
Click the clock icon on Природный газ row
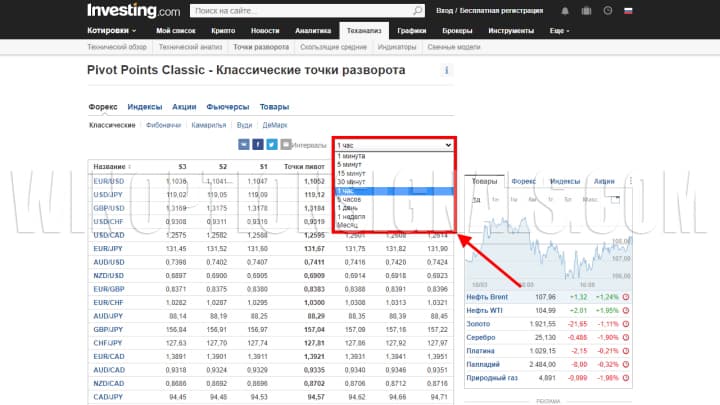click(626, 378)
